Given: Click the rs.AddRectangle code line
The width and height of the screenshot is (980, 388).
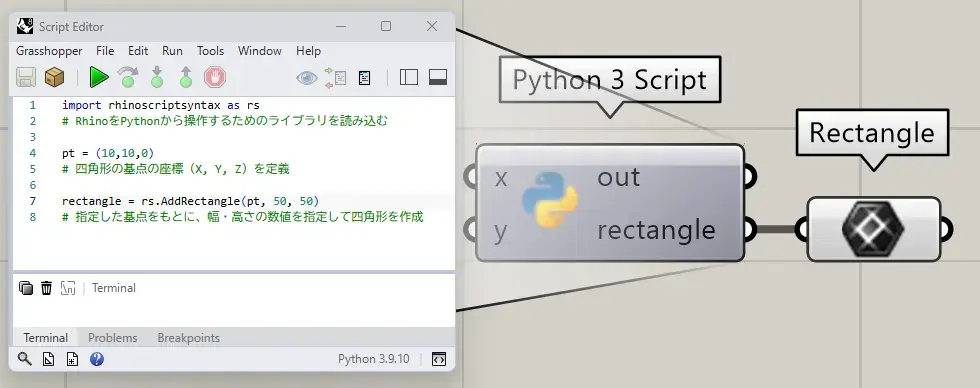Looking at the screenshot, I should tap(191, 201).
